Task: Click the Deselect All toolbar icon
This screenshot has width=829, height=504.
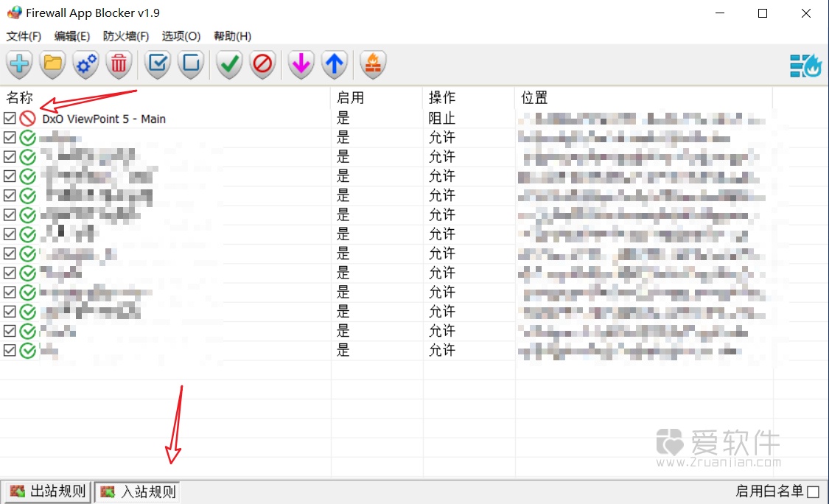Action: tap(191, 64)
